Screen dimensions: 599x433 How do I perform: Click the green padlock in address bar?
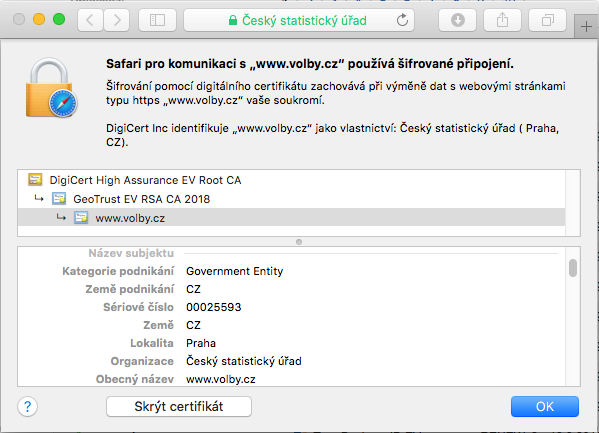(x=232, y=20)
